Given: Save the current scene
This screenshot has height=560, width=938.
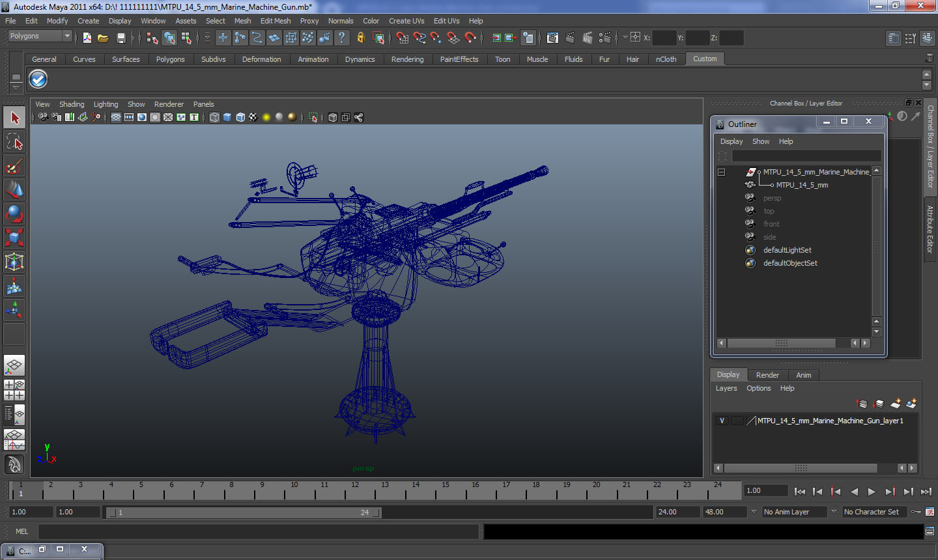Looking at the screenshot, I should (x=121, y=38).
